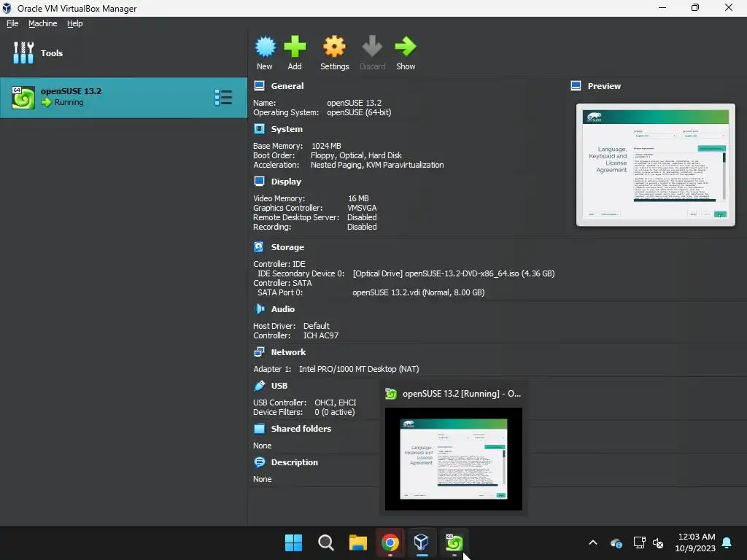Open the Storage settings heading link
Screen dimensions: 747x560
287,247
